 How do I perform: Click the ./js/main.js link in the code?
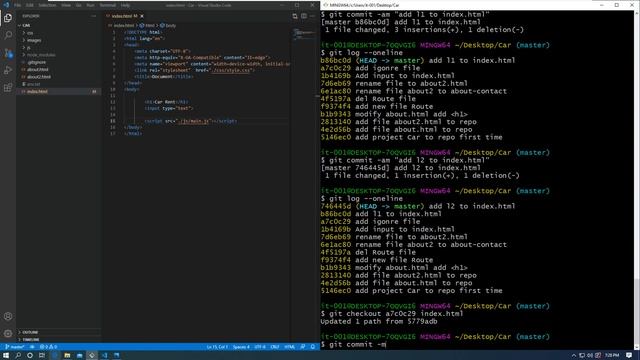pos(194,121)
